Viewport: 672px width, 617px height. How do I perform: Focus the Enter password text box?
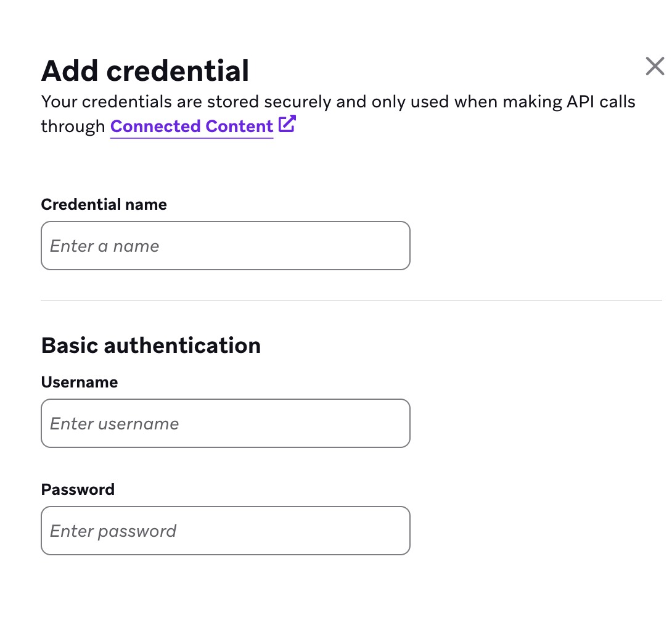[x=225, y=530]
